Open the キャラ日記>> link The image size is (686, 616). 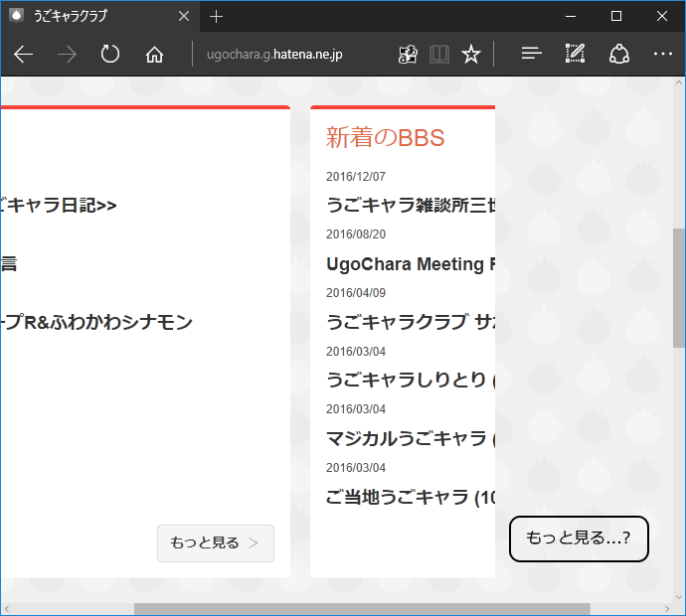[59, 205]
